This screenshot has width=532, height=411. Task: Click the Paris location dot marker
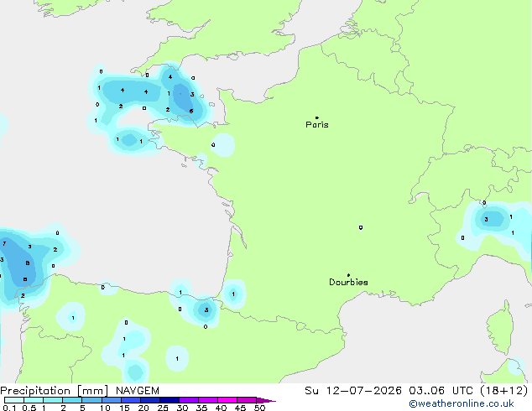click(317, 117)
